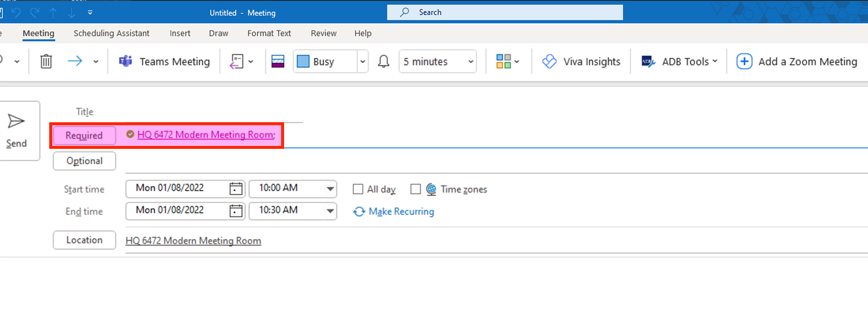
Task: Click Redo in the title bar
Action: [x=34, y=13]
